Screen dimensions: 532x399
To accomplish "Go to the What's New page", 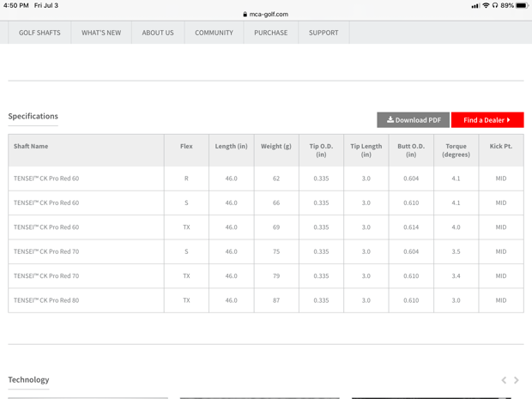I will [x=101, y=33].
